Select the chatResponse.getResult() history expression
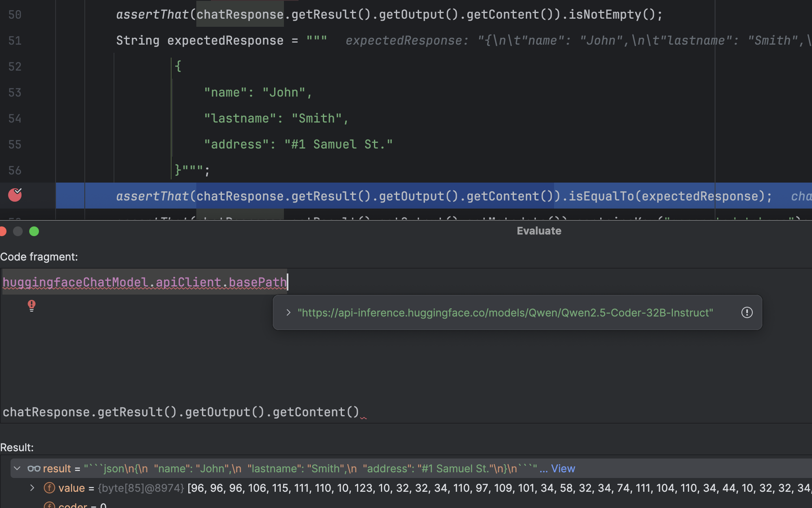812x508 pixels. click(x=181, y=412)
